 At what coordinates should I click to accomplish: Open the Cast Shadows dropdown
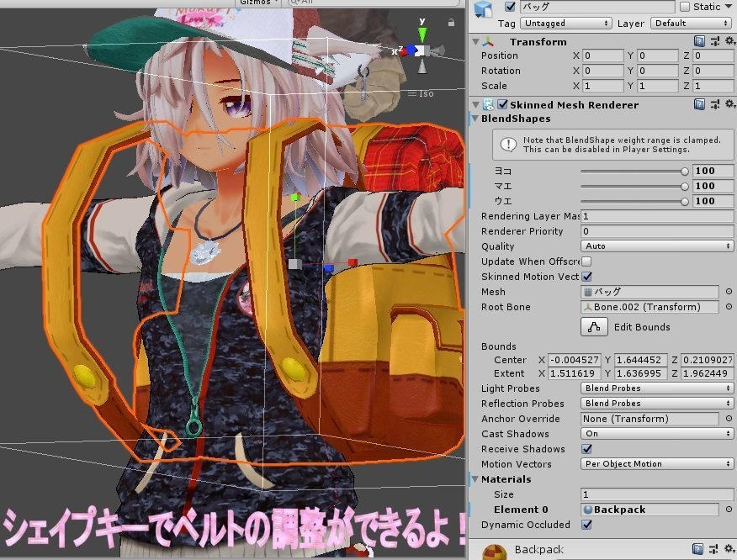click(x=656, y=434)
